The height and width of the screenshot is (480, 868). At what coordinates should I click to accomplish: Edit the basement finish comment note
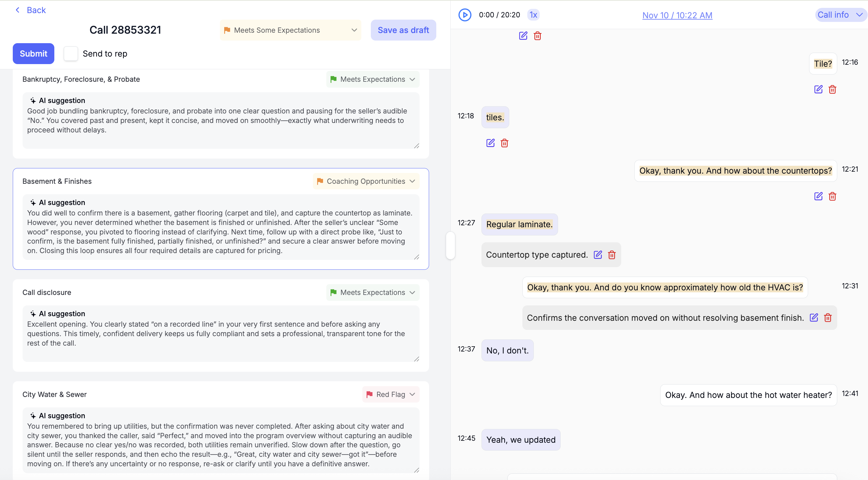coord(814,317)
